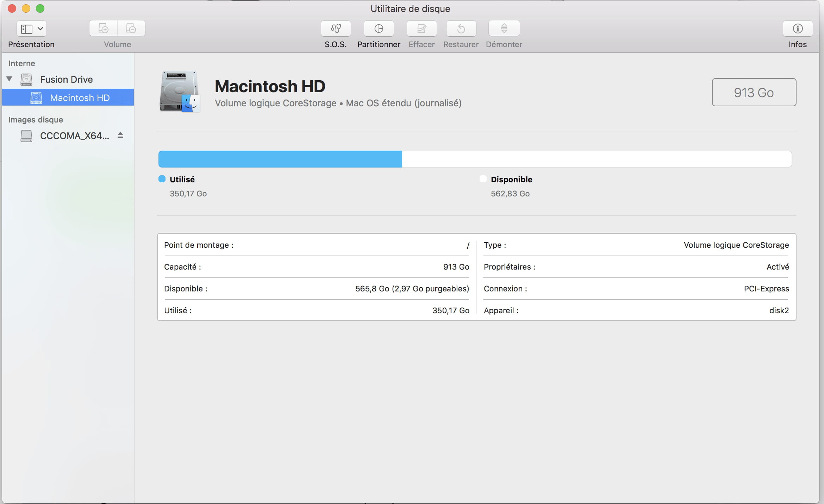Click the Fusion Drive disk icon
This screenshot has height=504, width=824.
[x=26, y=80]
